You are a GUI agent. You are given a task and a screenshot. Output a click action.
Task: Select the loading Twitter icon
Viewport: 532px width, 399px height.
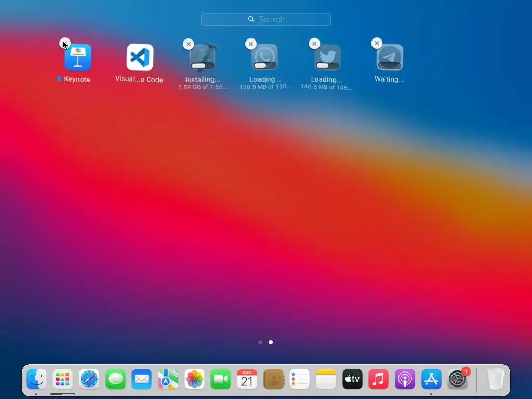[x=327, y=57]
